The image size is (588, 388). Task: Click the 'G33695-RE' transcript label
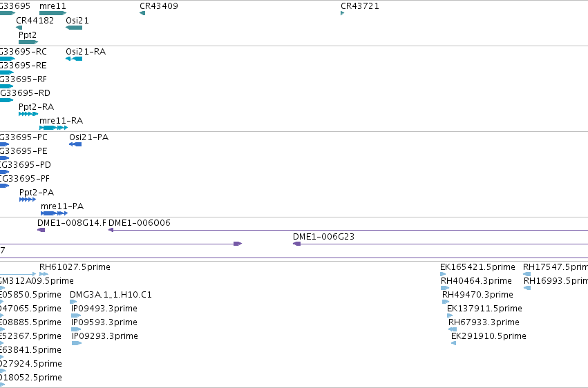tap(23, 65)
